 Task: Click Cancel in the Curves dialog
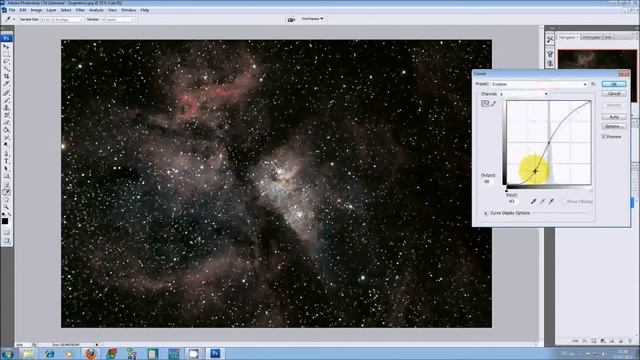pos(614,94)
